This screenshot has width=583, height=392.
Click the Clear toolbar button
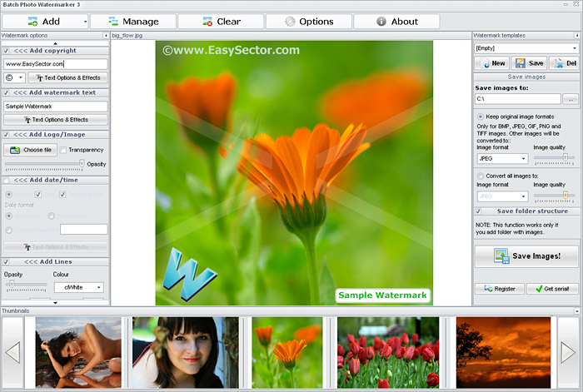click(x=220, y=22)
